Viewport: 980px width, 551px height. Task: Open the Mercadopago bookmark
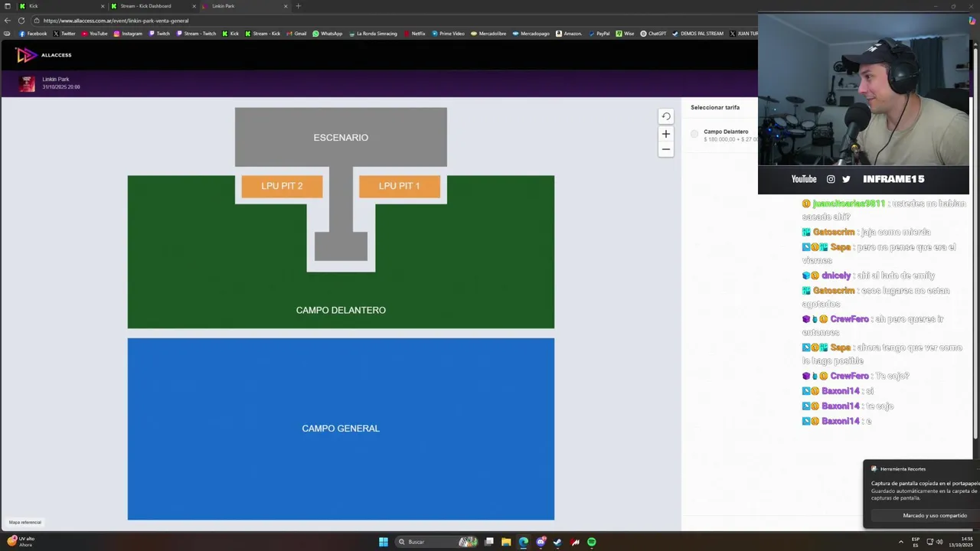point(531,34)
